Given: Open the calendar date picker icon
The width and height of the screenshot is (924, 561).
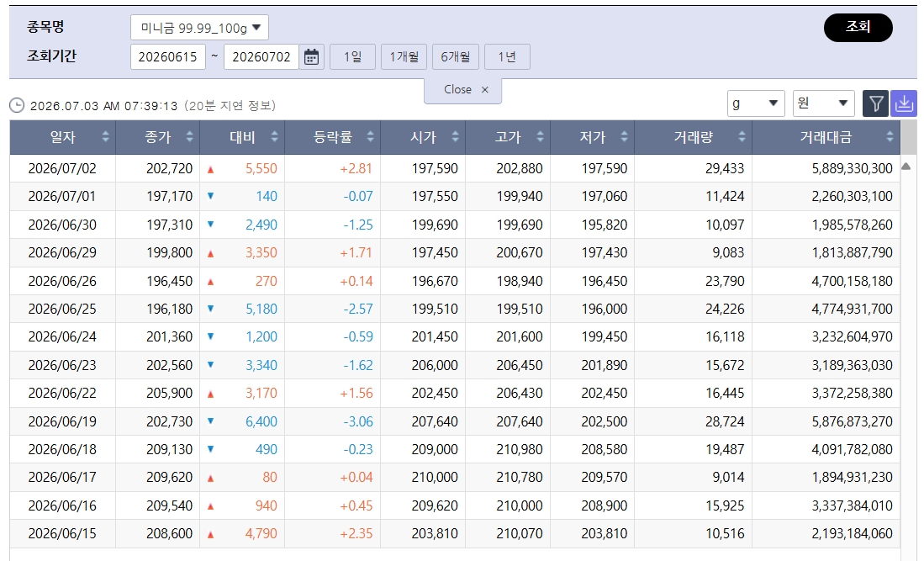Looking at the screenshot, I should coord(311,57).
